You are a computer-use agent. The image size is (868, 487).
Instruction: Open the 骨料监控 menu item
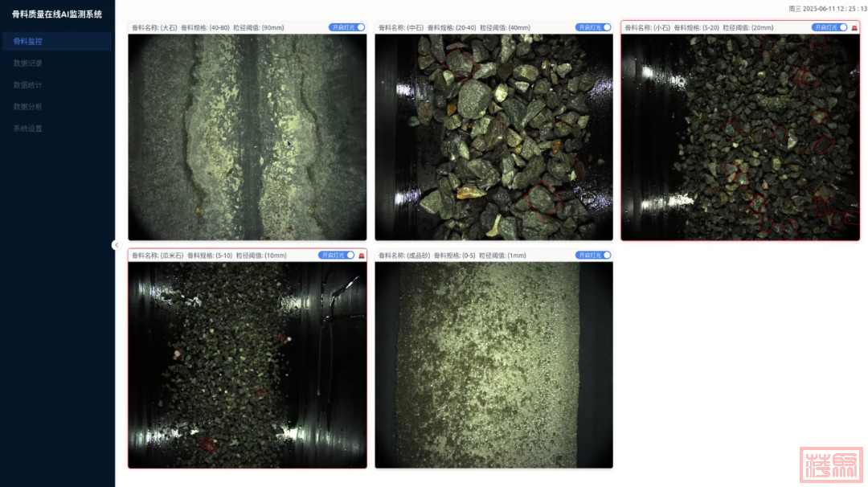[28, 41]
